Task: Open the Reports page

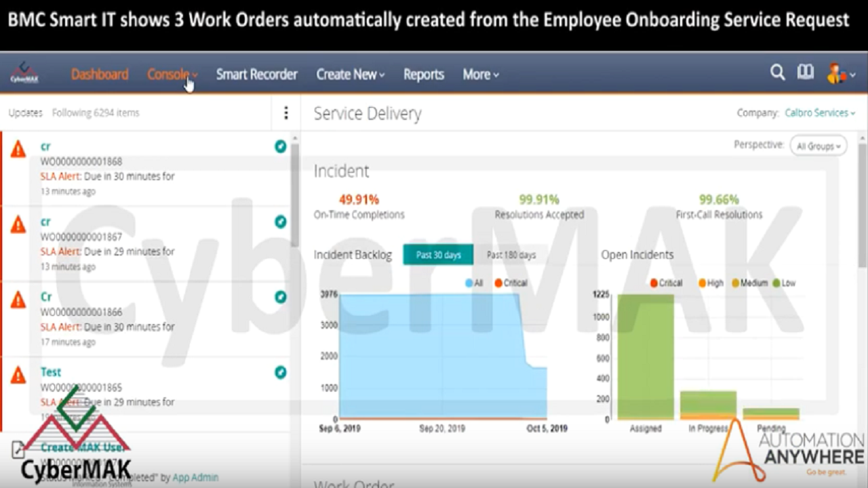Action: 424,75
